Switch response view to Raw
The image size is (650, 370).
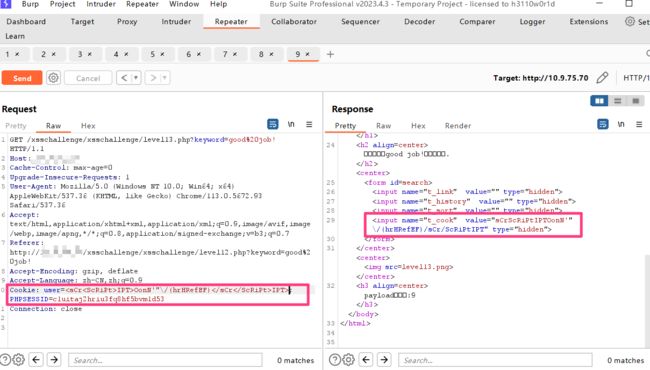(383, 126)
